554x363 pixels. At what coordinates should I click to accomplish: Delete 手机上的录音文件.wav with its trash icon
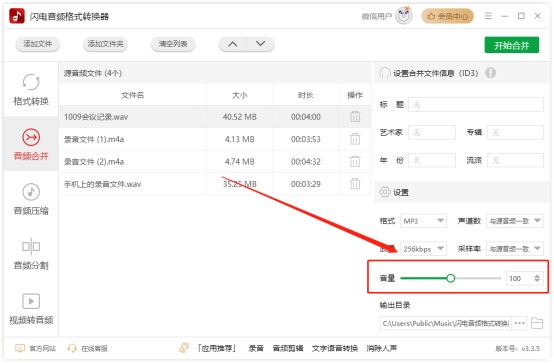[355, 184]
